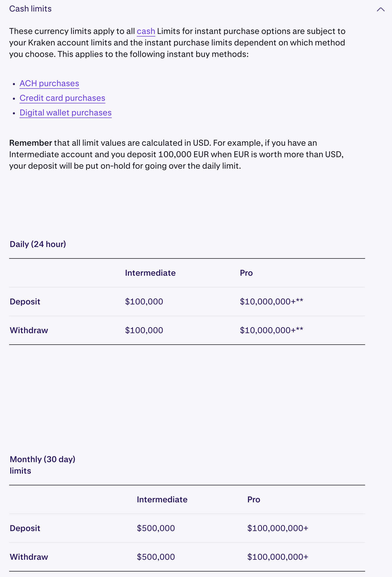
Task: Visit the Digital wallet purchases link
Action: pyautogui.click(x=66, y=113)
